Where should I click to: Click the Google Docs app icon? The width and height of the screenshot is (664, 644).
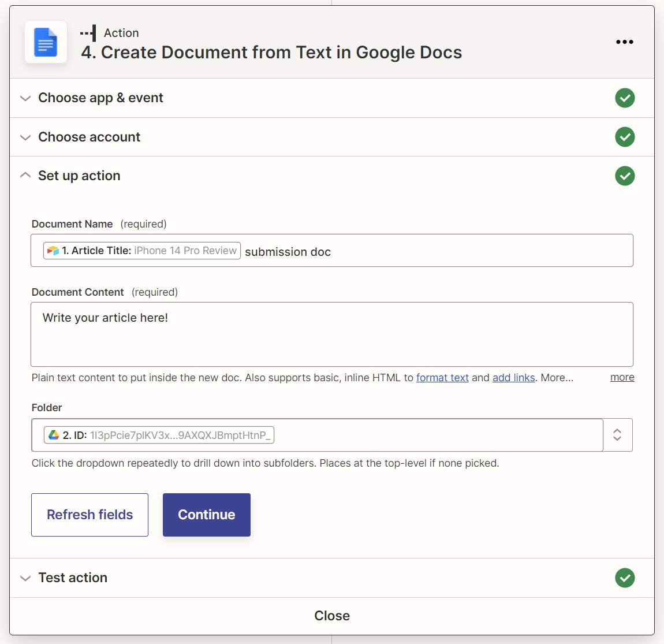tap(46, 42)
